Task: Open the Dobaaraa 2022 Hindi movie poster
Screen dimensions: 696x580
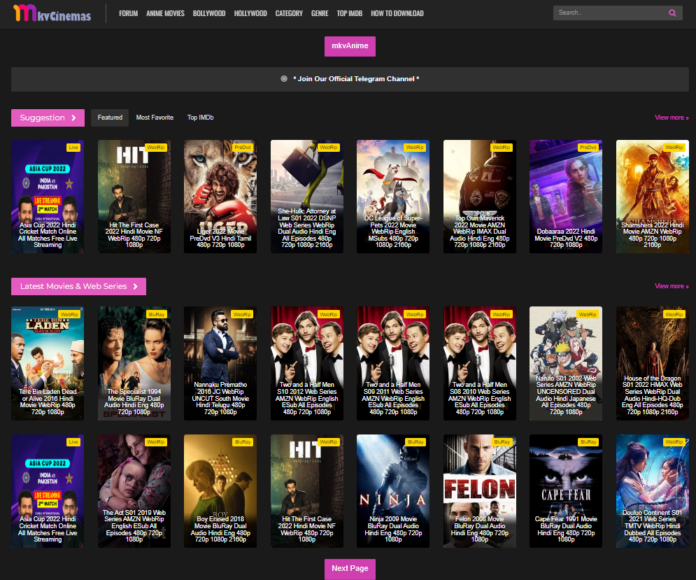Action: [566, 197]
